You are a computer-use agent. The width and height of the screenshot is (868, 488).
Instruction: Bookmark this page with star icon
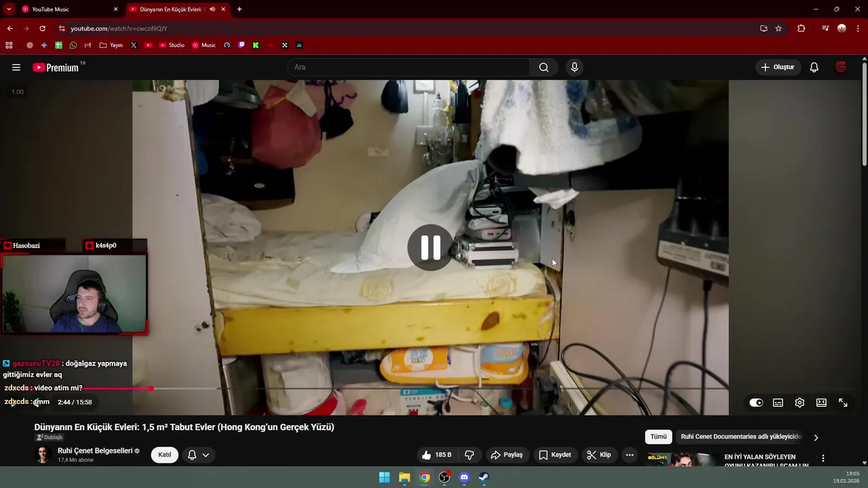(x=778, y=28)
